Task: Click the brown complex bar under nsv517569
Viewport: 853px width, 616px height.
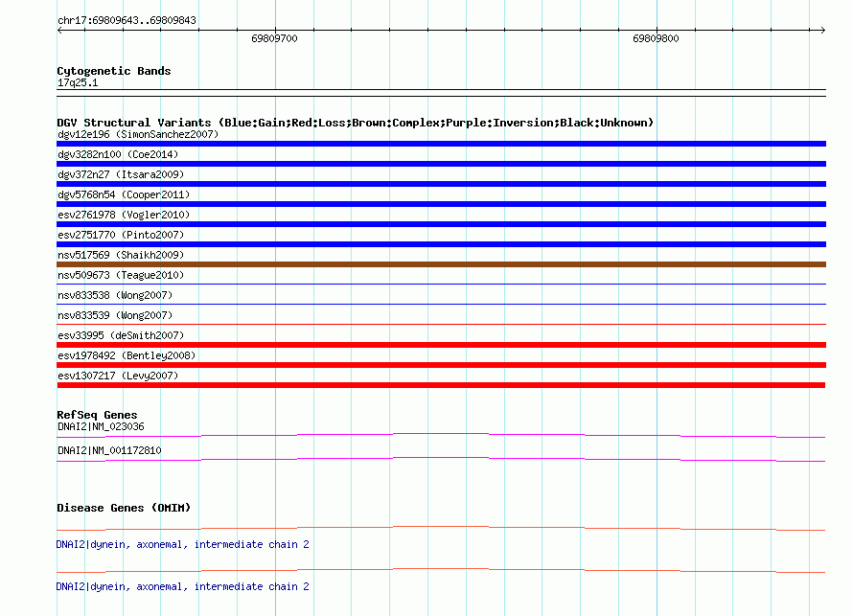Action: (x=441, y=264)
